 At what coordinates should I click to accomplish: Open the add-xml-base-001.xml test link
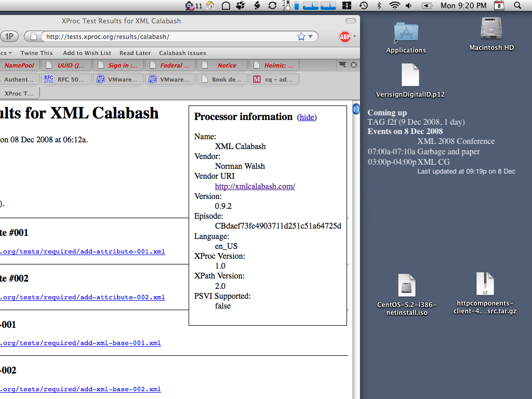[81, 343]
